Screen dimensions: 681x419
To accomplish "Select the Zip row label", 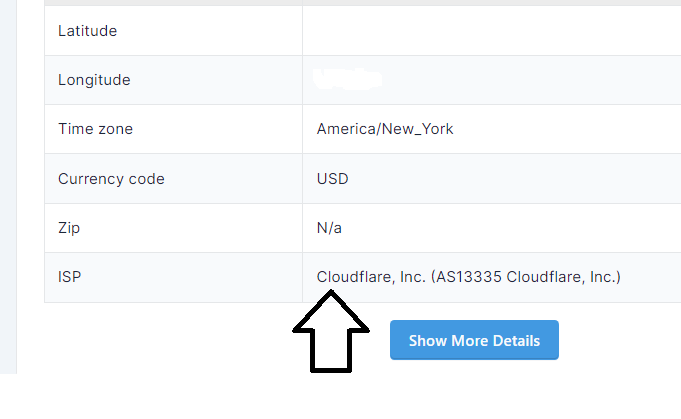I will click(69, 228).
